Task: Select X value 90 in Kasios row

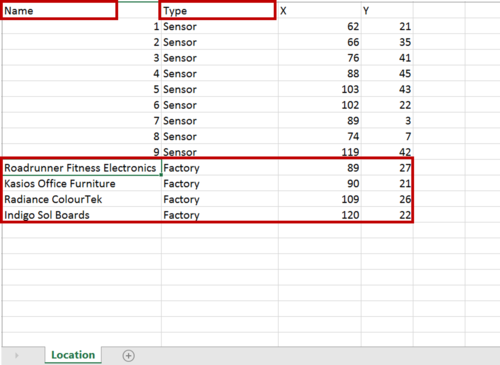Action: tap(320, 183)
